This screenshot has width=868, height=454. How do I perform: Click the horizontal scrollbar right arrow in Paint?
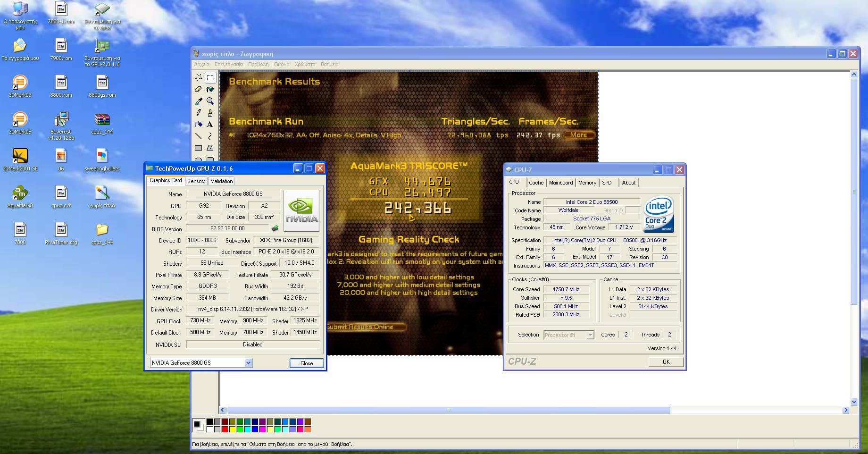click(x=845, y=410)
